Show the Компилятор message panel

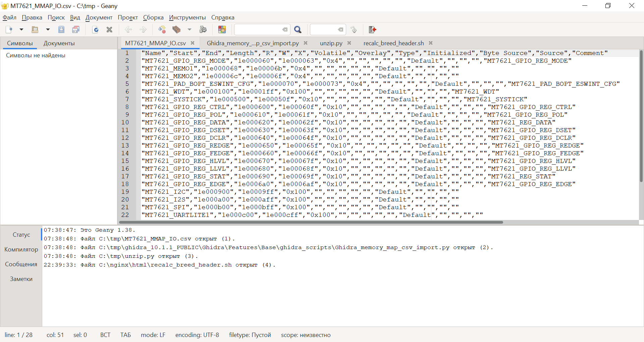pos(21,249)
